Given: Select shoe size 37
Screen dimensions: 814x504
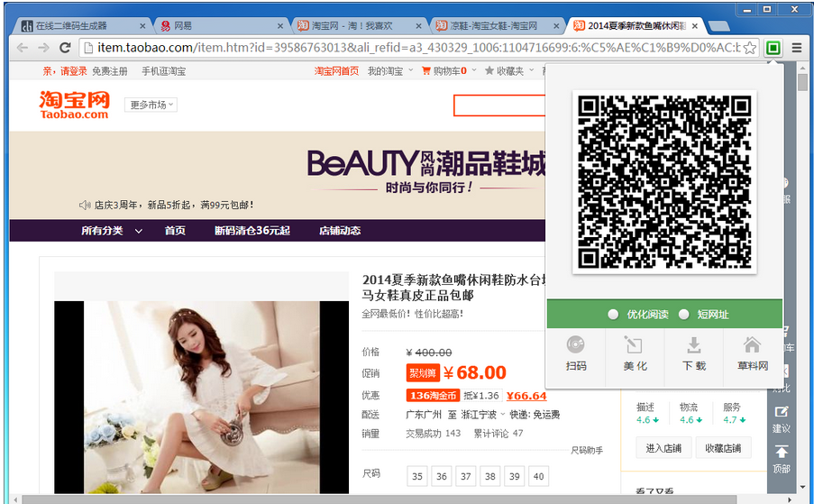Looking at the screenshot, I should (x=465, y=476).
